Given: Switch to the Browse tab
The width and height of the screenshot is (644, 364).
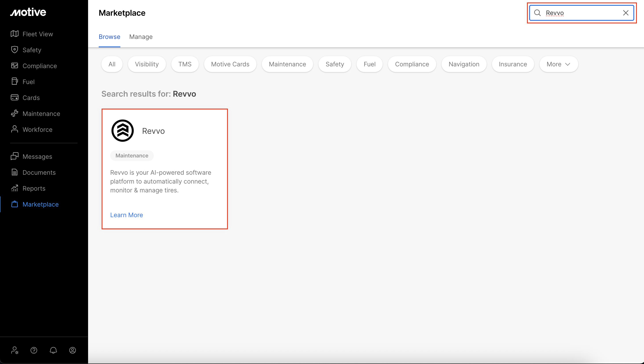Looking at the screenshot, I should (109, 37).
